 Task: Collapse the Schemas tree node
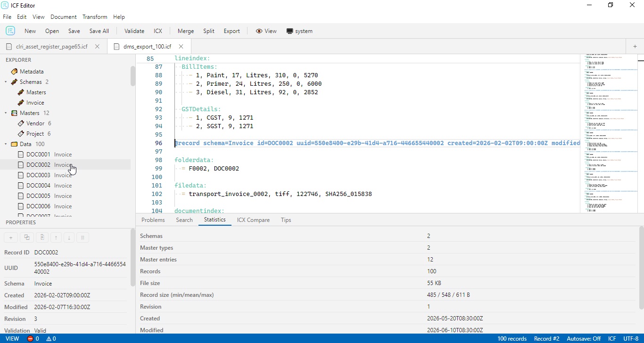[6, 82]
